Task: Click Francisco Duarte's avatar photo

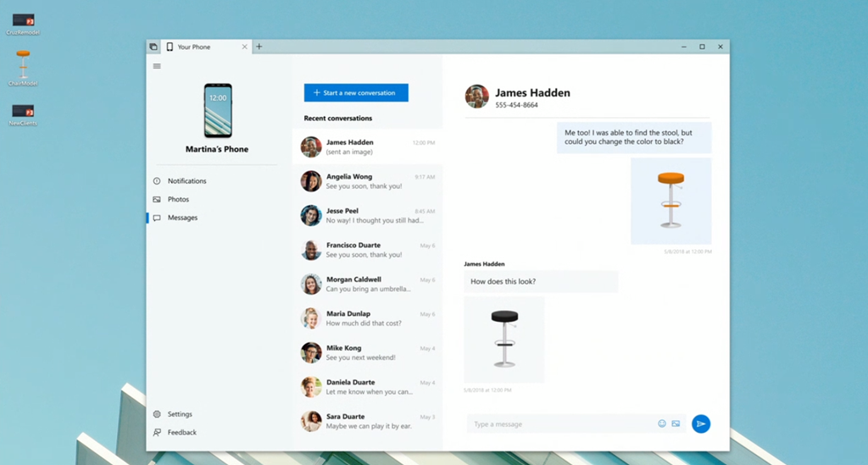Action: pos(311,250)
